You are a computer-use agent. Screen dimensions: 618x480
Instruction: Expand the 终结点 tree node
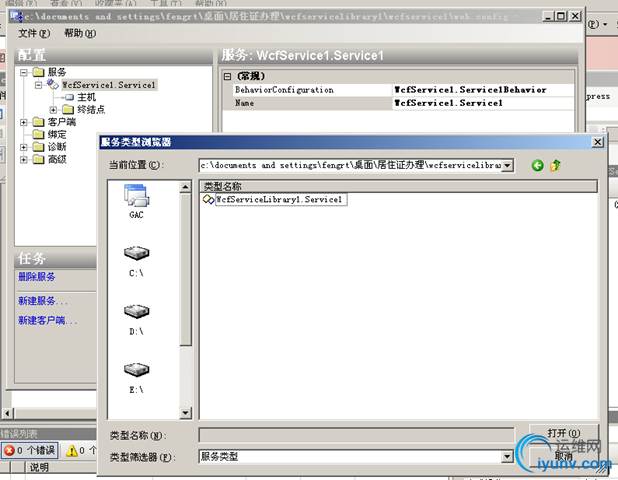coord(54,110)
